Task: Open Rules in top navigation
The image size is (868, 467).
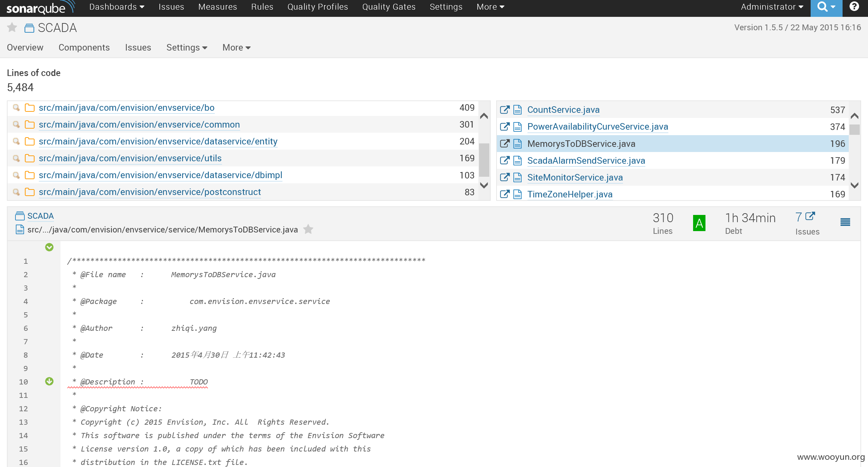Action: 262,7
